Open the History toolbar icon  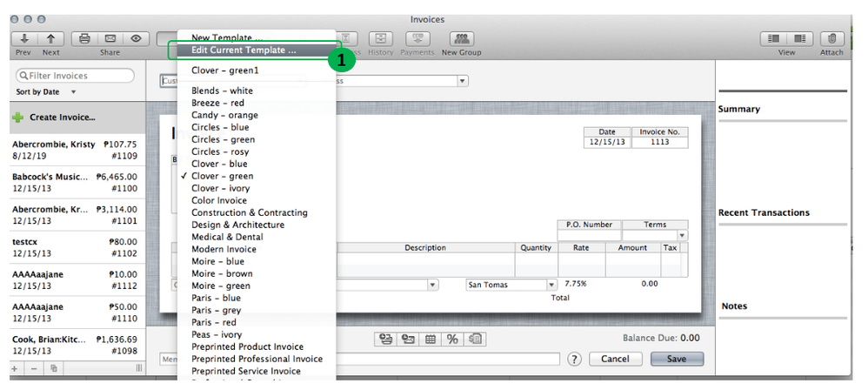380,39
